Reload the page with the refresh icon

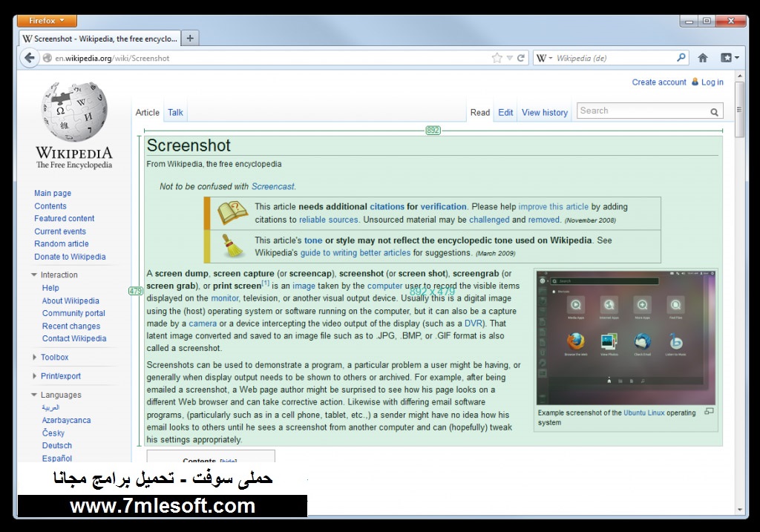[x=521, y=58]
